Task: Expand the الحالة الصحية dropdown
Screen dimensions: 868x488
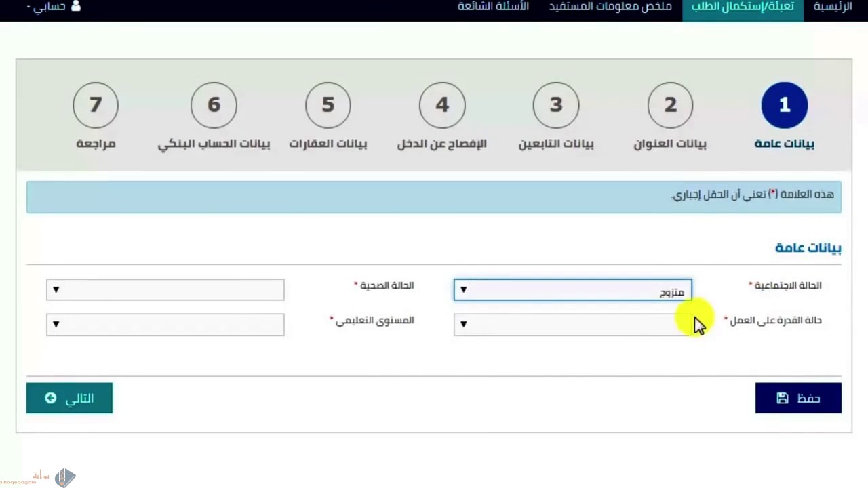Action: pos(165,290)
